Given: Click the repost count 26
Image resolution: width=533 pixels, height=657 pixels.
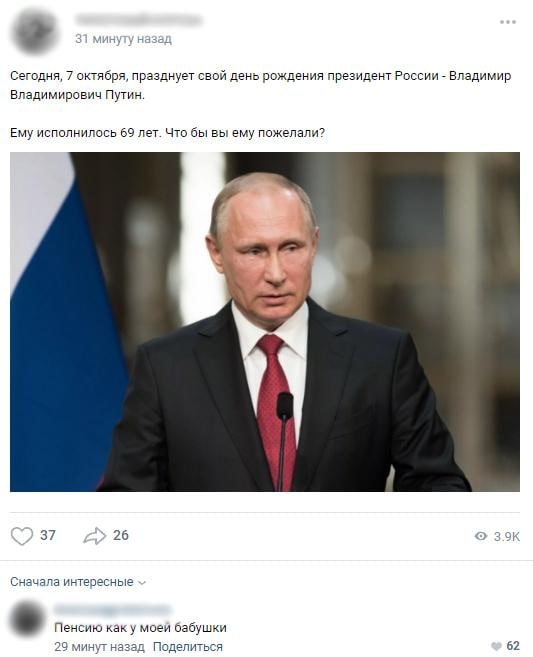Looking at the screenshot, I should 121,535.
